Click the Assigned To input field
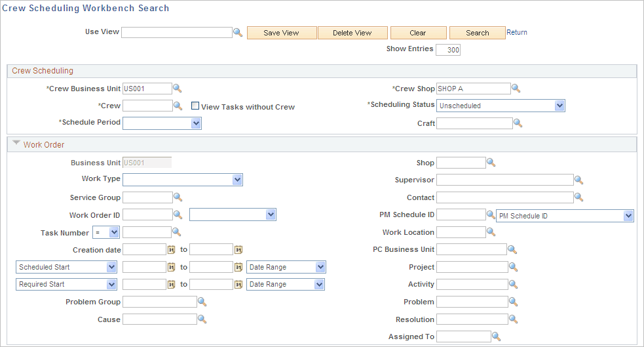This screenshot has height=347, width=644. click(464, 337)
